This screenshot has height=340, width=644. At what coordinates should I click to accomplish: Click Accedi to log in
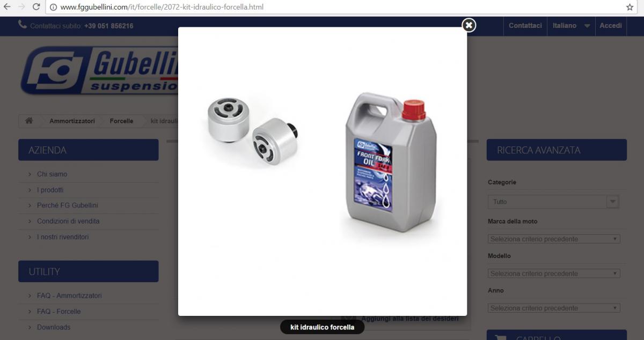click(611, 26)
